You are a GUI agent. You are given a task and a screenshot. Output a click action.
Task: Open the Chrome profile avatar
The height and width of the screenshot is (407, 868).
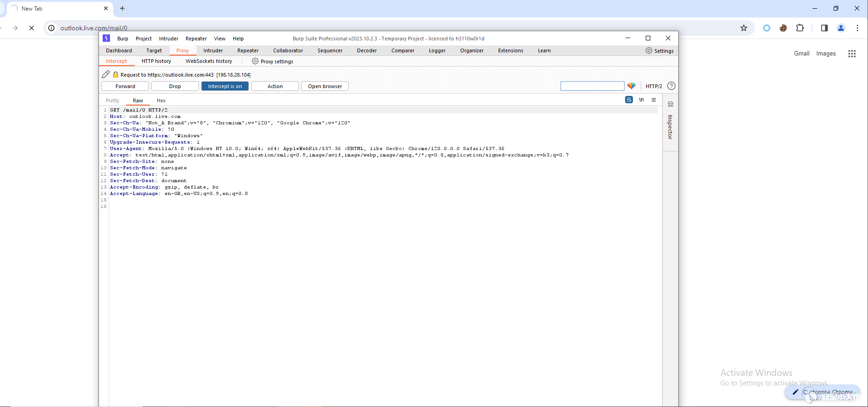click(841, 28)
